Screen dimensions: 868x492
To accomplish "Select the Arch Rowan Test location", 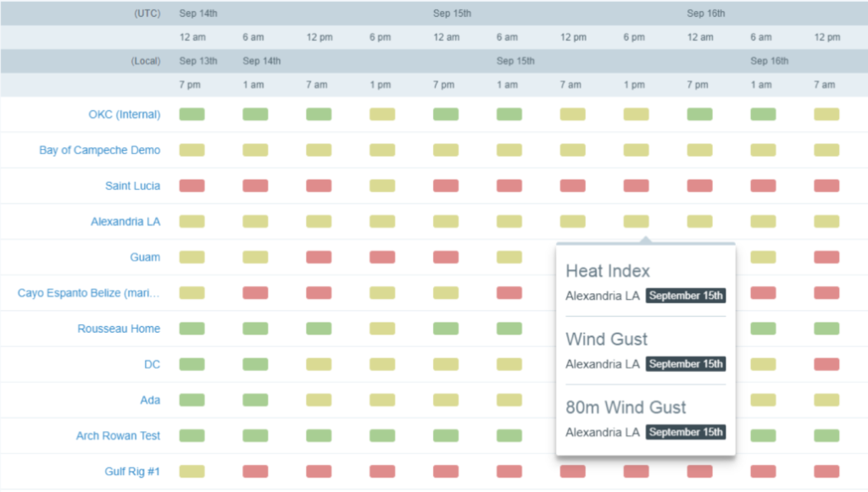I will 118,435.
